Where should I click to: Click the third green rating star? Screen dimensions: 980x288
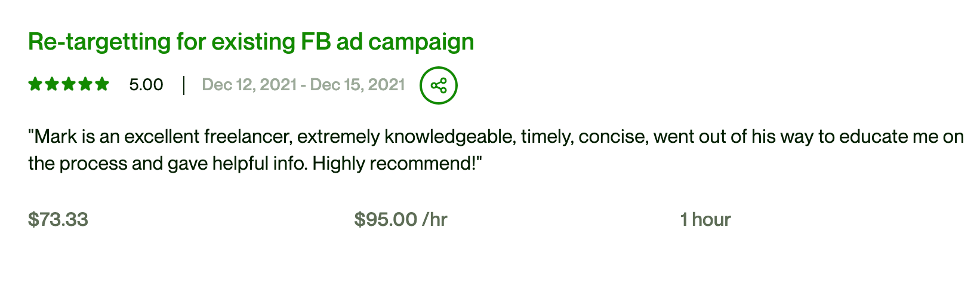pos(69,84)
